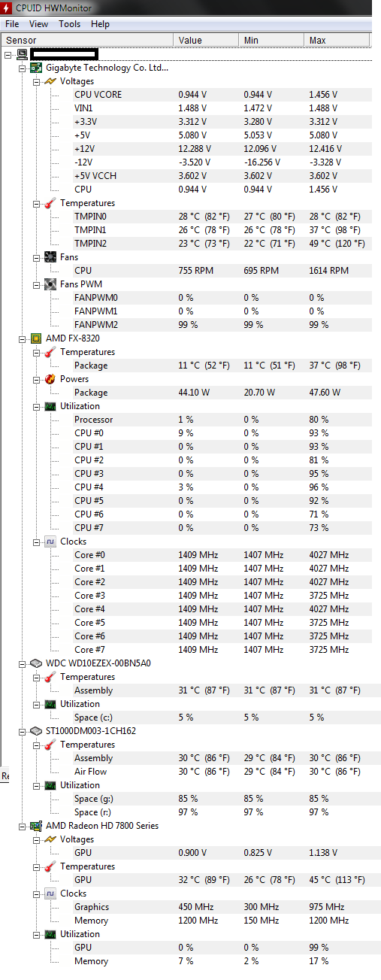Image resolution: width=381 pixels, height=980 pixels.
Task: Open the Tools menu
Action: point(70,24)
